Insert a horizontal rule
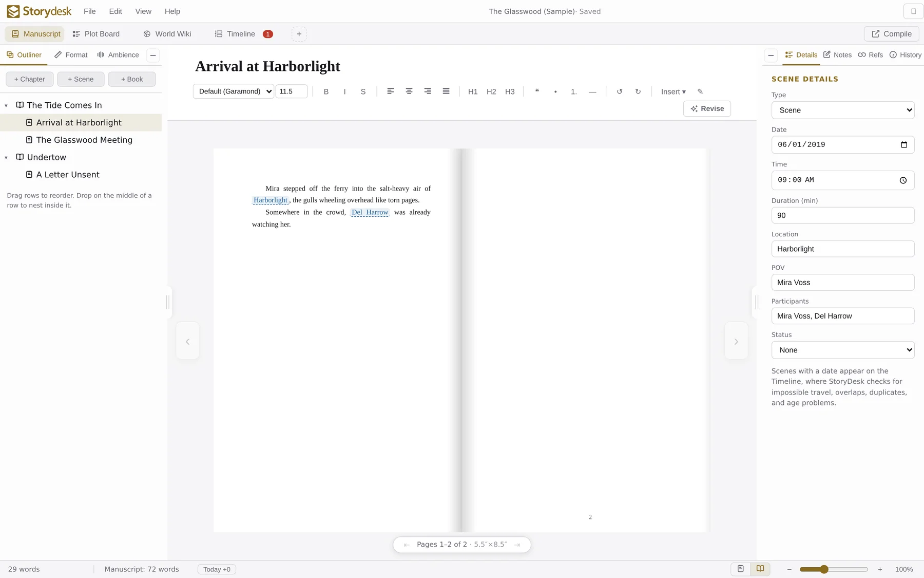This screenshot has width=924, height=578. (592, 91)
